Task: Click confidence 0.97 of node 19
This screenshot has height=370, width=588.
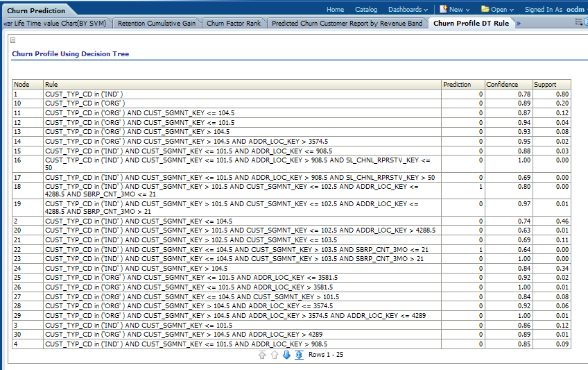Action: (524, 204)
